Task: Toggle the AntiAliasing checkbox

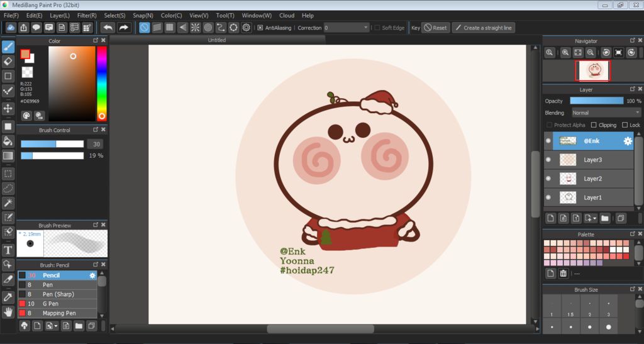Action: (x=260, y=28)
